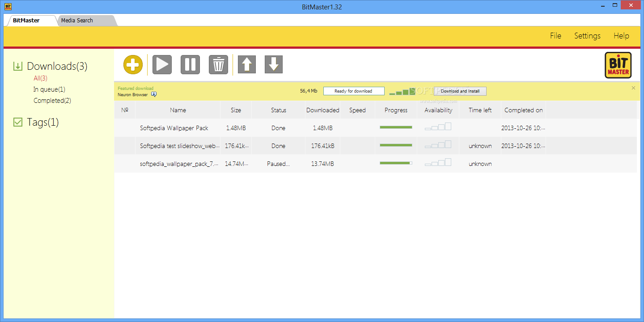The height and width of the screenshot is (322, 644).
Task: Click the 1.48MB size cell
Action: (236, 128)
